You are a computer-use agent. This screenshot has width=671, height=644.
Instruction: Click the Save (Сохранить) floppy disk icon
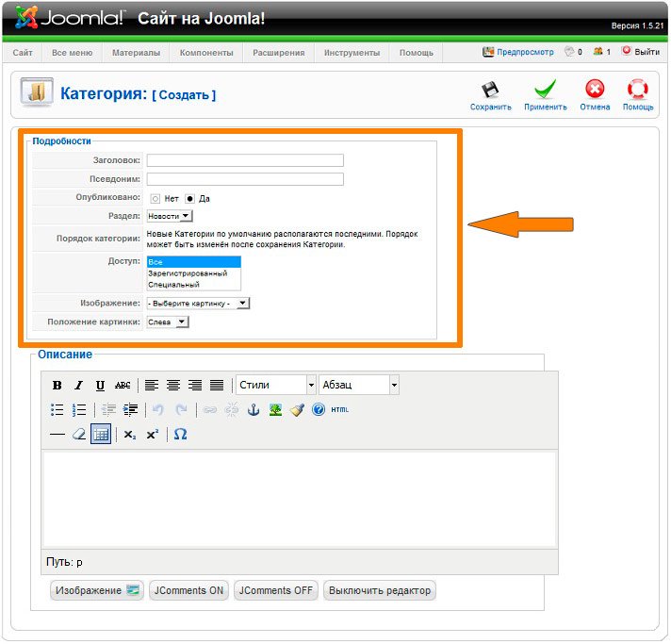click(x=490, y=91)
